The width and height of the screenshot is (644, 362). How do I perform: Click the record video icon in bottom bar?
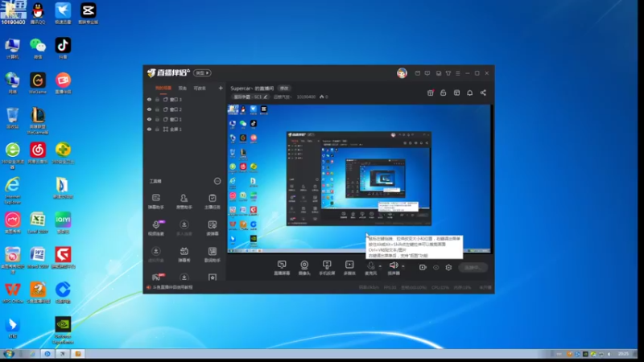pyautogui.click(x=423, y=267)
